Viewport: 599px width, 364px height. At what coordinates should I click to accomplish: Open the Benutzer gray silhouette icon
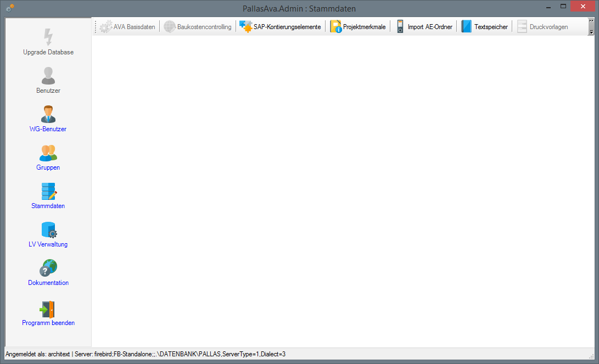click(x=48, y=76)
